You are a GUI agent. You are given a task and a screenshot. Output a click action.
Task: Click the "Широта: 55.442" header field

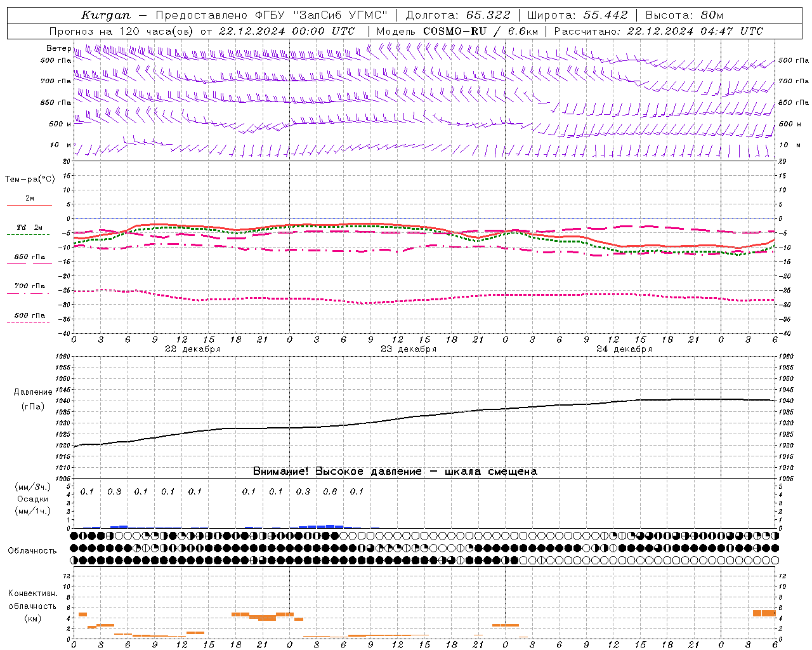point(578,15)
